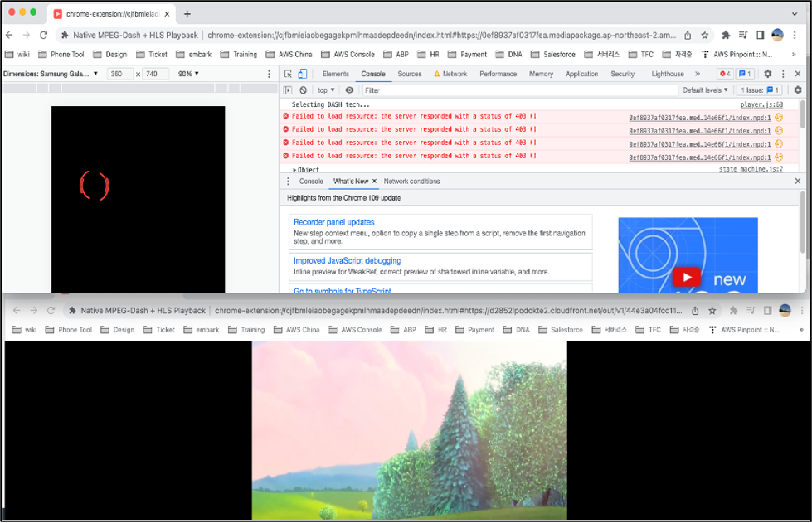
Task: Switch to the Performance tab
Action: (x=498, y=74)
